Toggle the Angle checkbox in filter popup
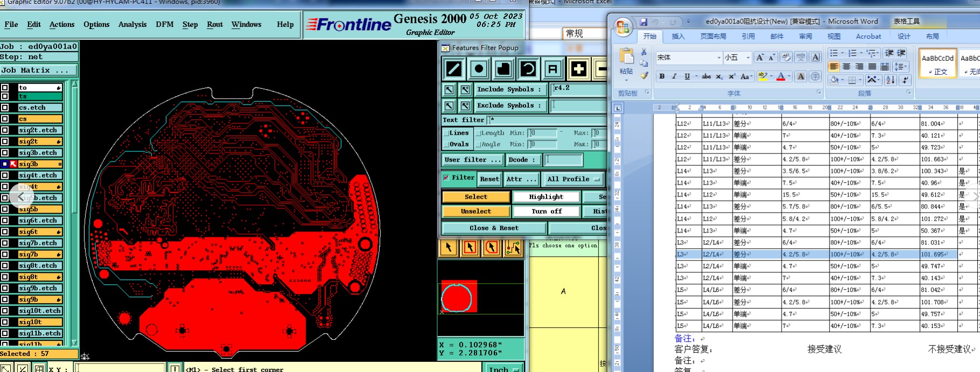Screen dimensions: 980x372 [x=478, y=144]
